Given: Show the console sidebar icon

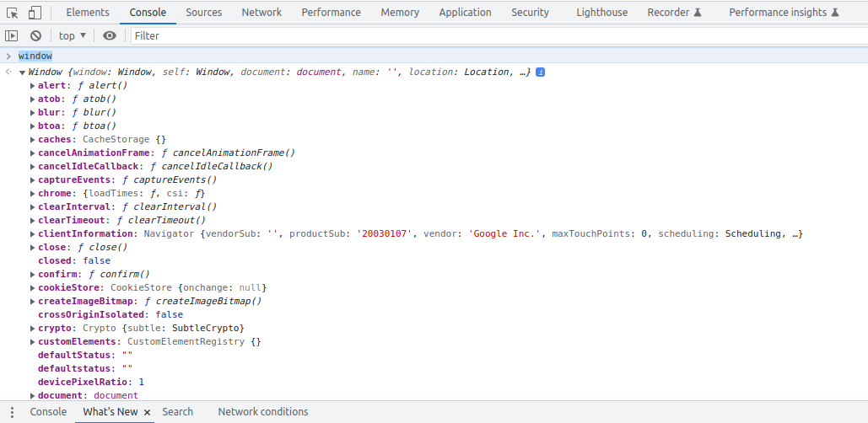Looking at the screenshot, I should (12, 36).
